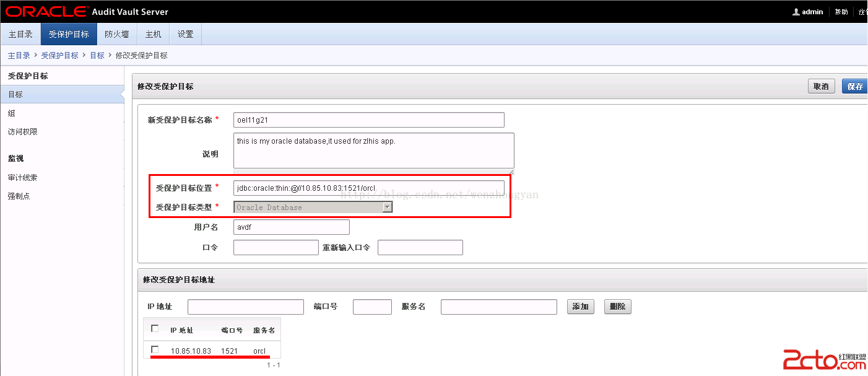Click the 添加 button

pyautogui.click(x=581, y=307)
